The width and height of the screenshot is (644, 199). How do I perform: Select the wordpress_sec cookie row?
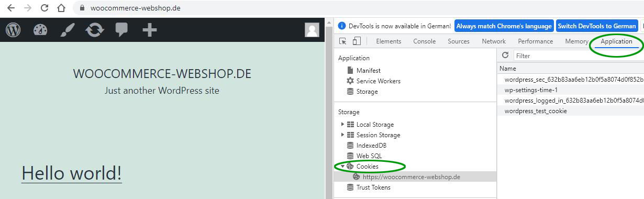coord(571,80)
